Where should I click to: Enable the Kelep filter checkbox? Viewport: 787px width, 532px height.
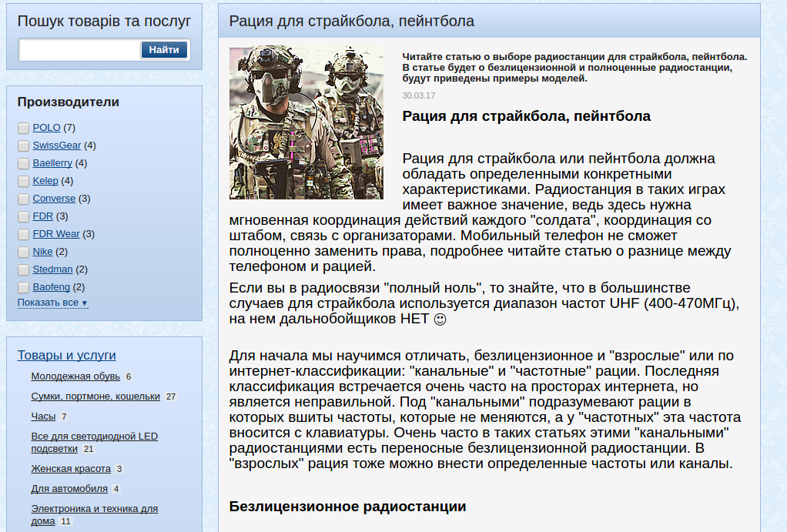pos(24,181)
